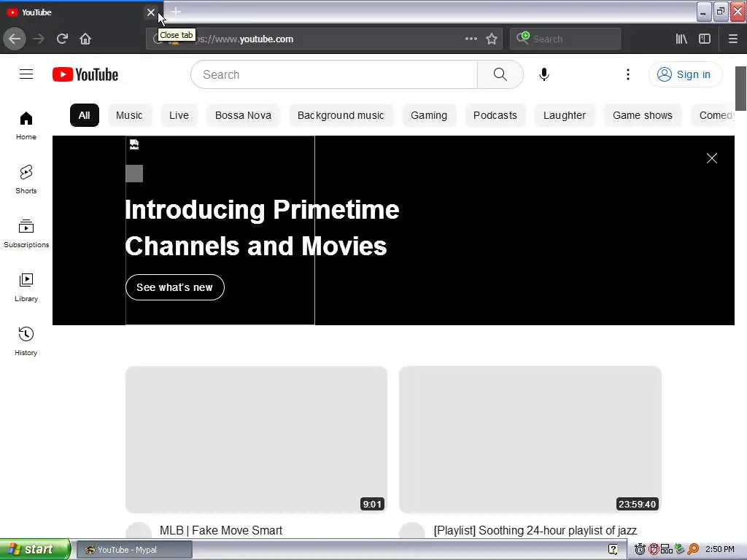The width and height of the screenshot is (747, 560).
Task: Expand the YouTube guide hamburger menu
Action: [x=26, y=74]
